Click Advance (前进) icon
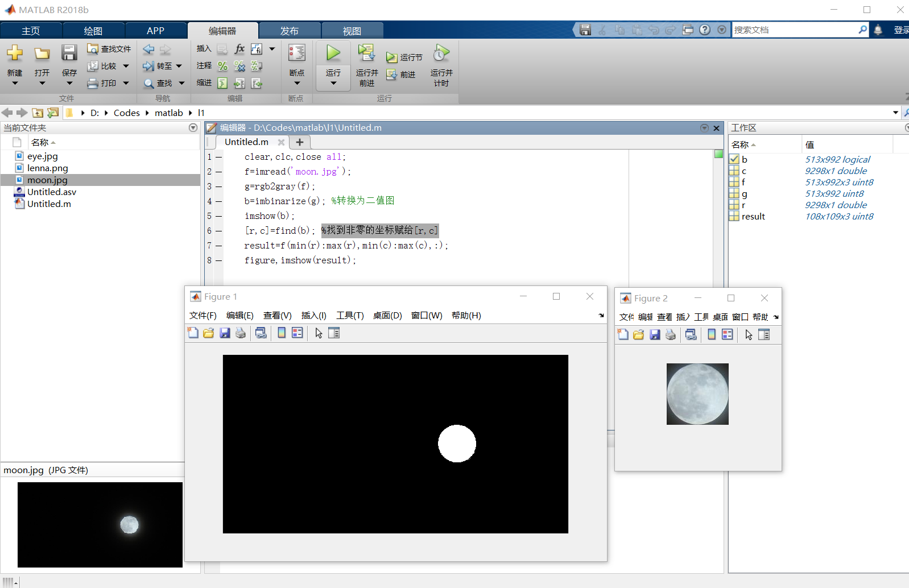Image resolution: width=909 pixels, height=588 pixels. pos(392,74)
